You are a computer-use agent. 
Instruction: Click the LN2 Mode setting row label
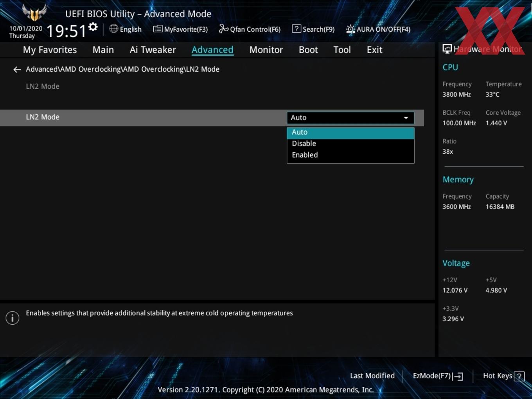pyautogui.click(x=43, y=117)
